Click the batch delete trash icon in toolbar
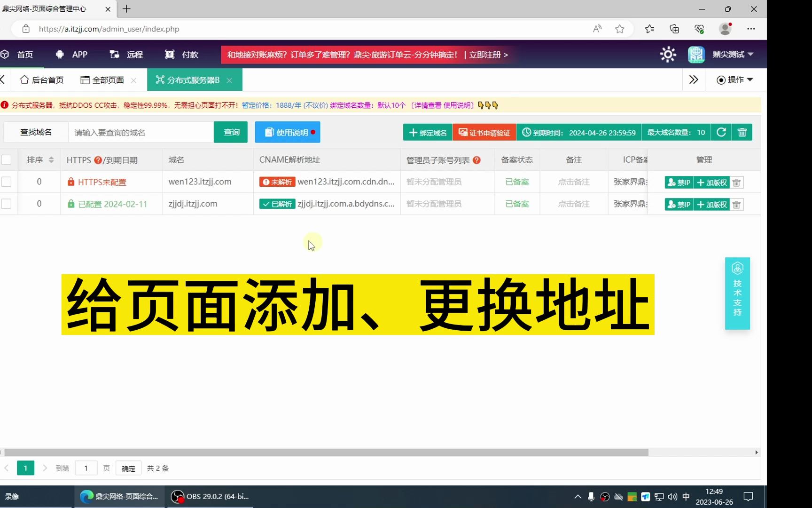812x508 pixels. (742, 132)
